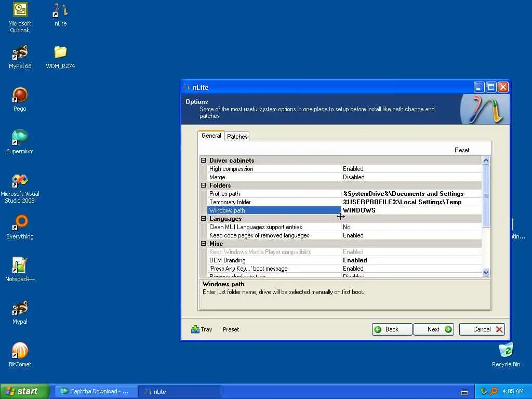Click the taskbar clock showing 4:05 AM
The image size is (532, 399).
coord(513,391)
